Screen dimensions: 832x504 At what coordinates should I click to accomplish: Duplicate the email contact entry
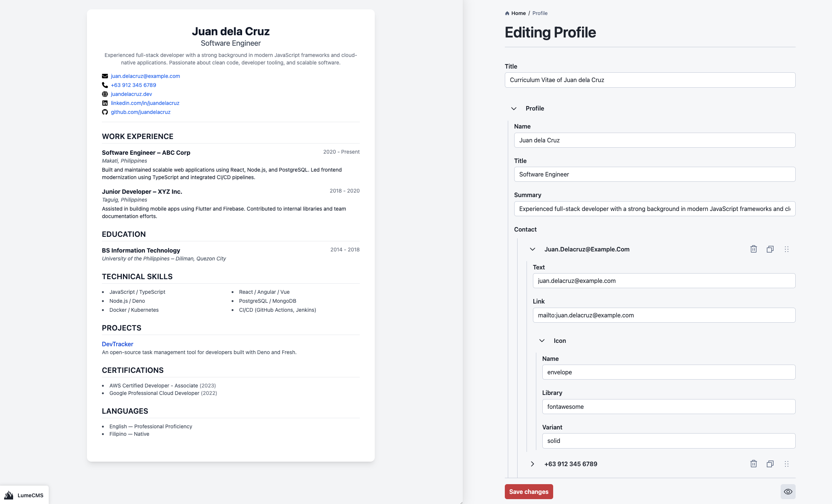click(770, 249)
